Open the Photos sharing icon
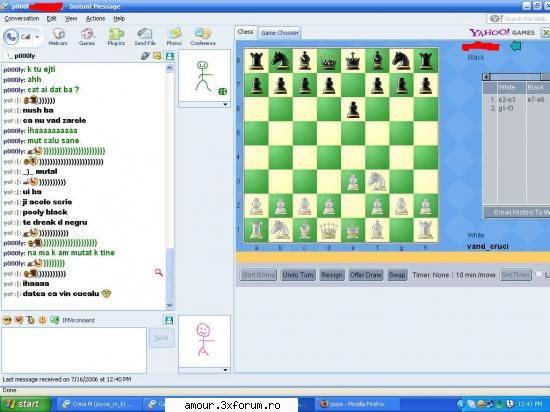Viewport: 550px width, 412px height. click(174, 33)
